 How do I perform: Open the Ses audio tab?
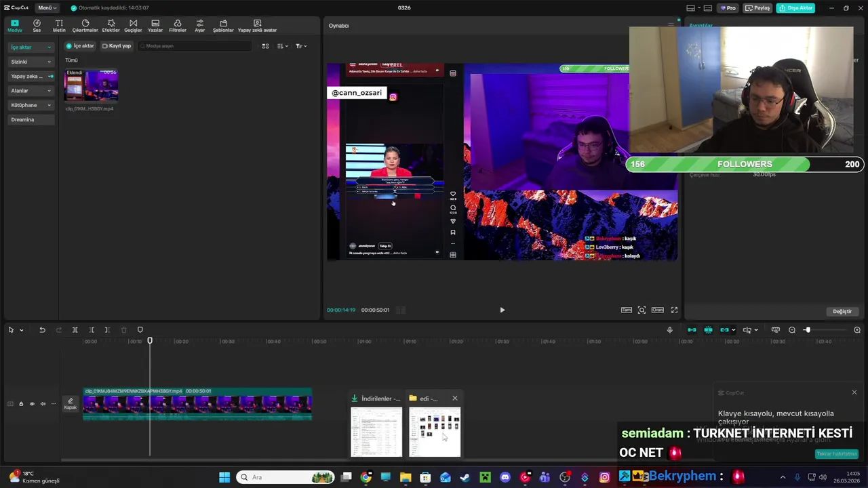[x=37, y=26]
